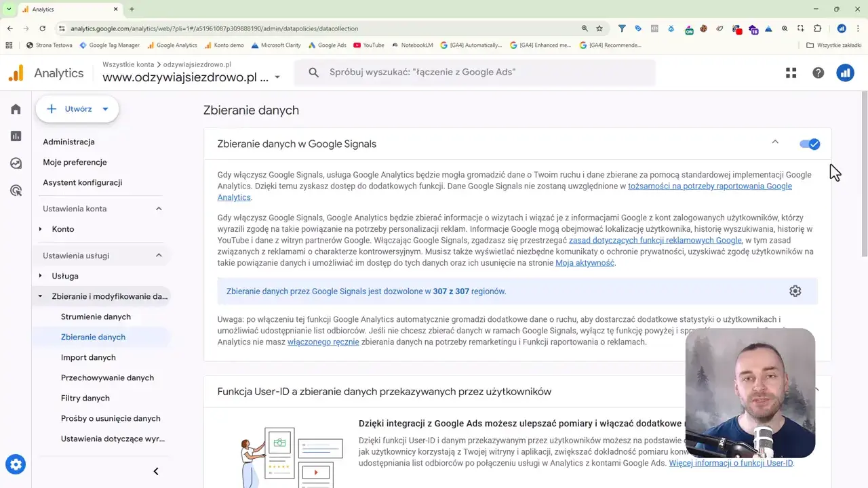Open the Home icon in left rail

pyautogui.click(x=16, y=109)
